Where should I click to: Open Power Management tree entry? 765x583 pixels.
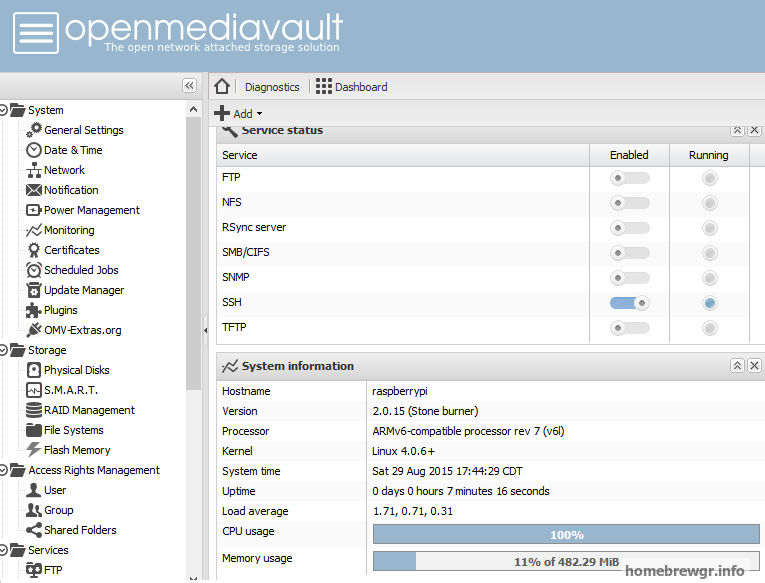[x=92, y=210]
